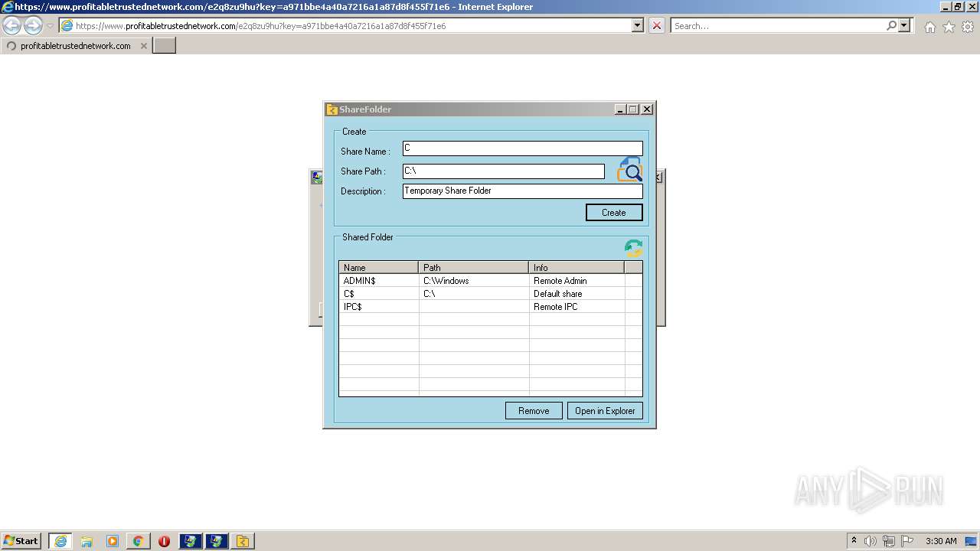Focus the Share Name input field

(x=523, y=148)
